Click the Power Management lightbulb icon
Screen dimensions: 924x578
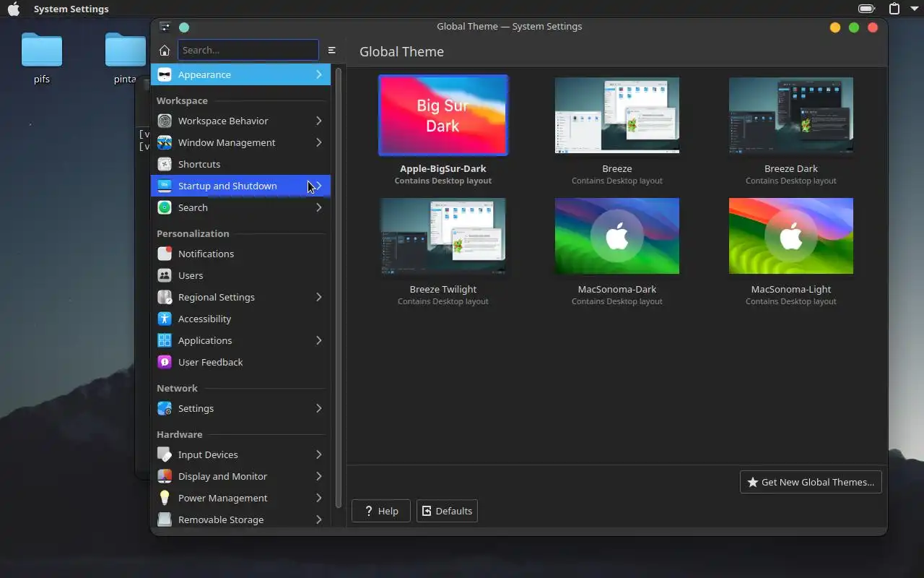point(165,498)
